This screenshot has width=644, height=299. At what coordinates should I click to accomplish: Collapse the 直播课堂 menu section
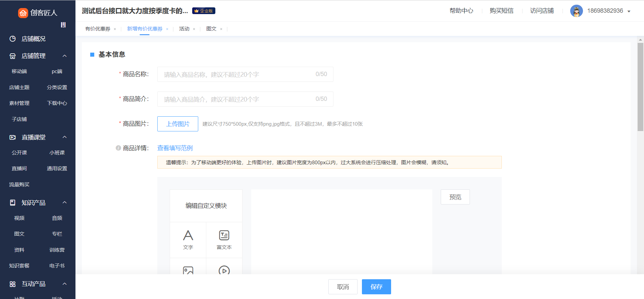(65, 137)
